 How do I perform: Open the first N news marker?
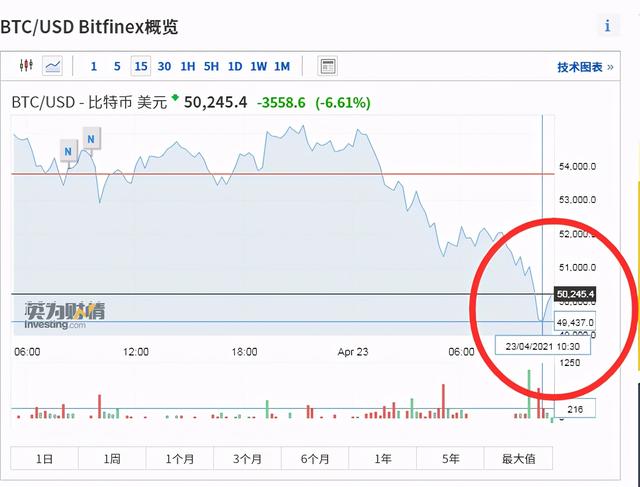coord(68,152)
